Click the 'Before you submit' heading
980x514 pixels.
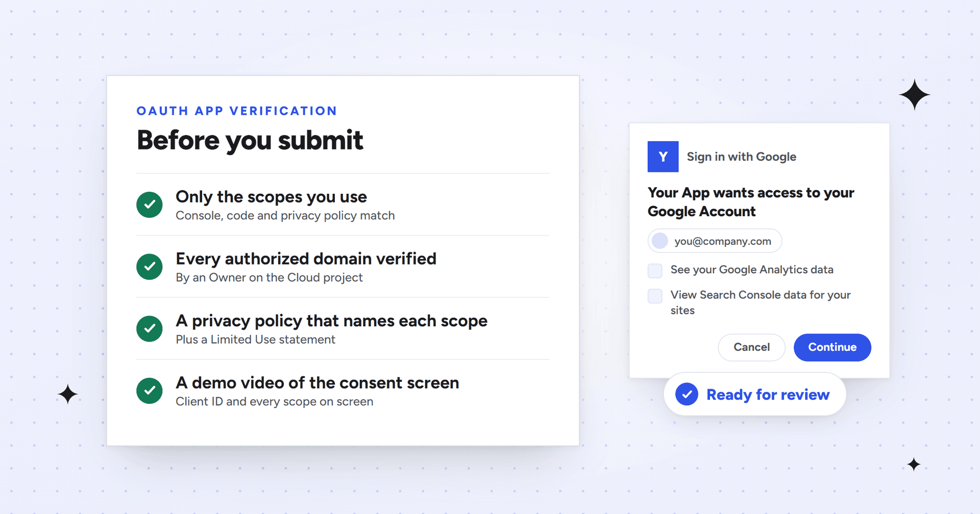[x=250, y=140]
